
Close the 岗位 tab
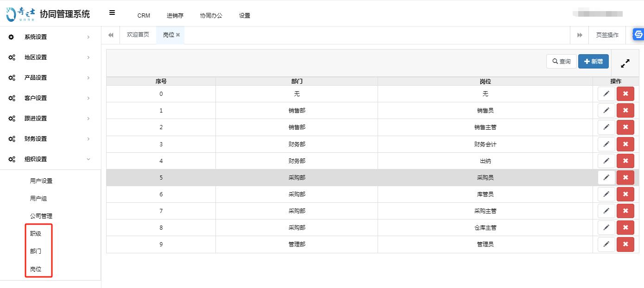click(178, 35)
